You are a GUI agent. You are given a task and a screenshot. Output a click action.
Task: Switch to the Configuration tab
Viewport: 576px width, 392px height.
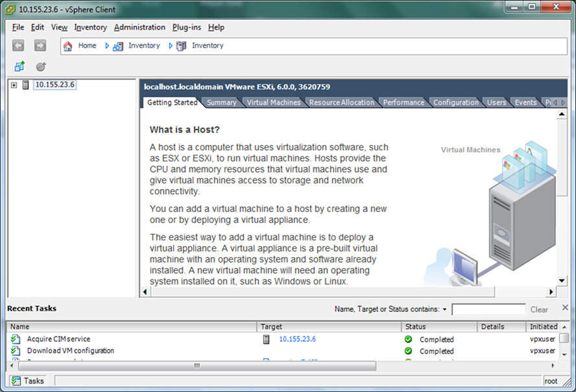[x=455, y=102]
